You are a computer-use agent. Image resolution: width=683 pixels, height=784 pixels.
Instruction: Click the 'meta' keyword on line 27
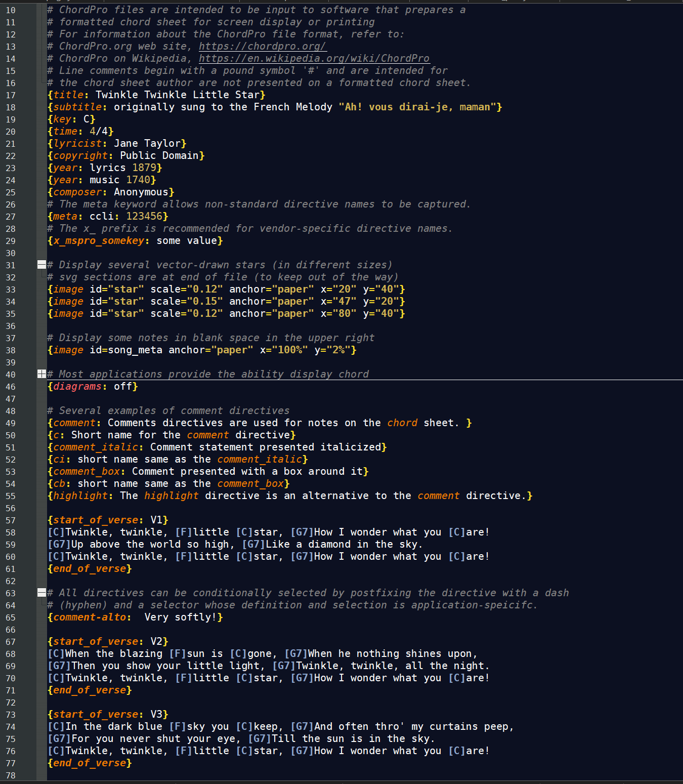tap(65, 216)
